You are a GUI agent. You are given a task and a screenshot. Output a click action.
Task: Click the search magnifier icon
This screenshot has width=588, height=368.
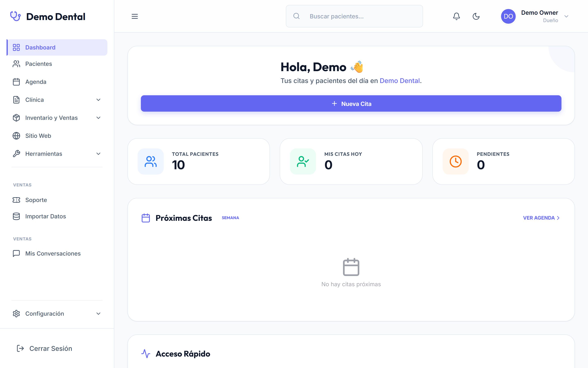(x=296, y=16)
